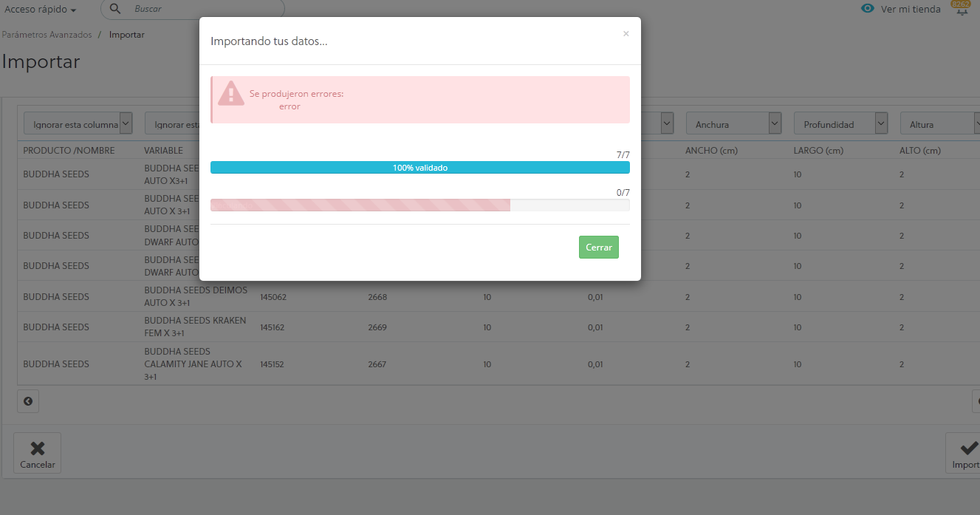Image resolution: width=980 pixels, height=515 pixels.
Task: Click the 145162 cell
Action: coord(273,327)
